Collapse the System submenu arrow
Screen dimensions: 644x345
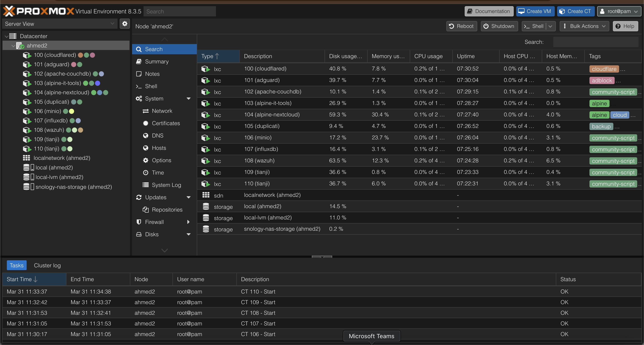(x=188, y=99)
